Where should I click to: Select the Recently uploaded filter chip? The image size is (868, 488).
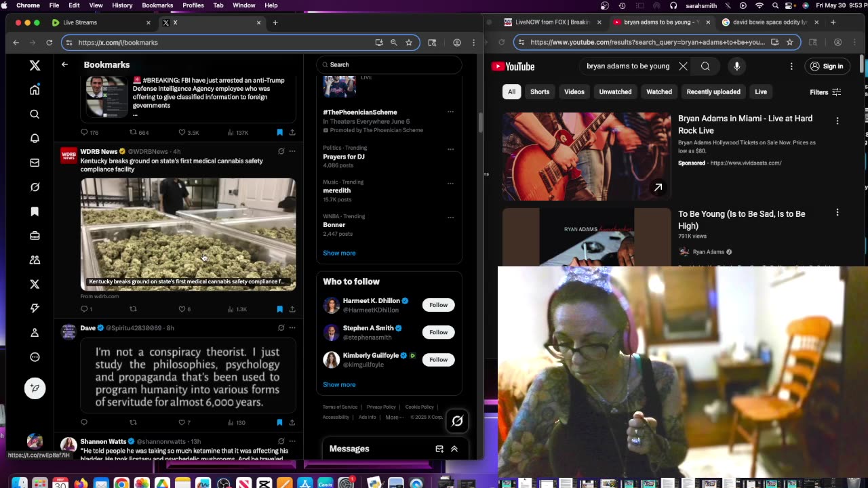coord(713,91)
